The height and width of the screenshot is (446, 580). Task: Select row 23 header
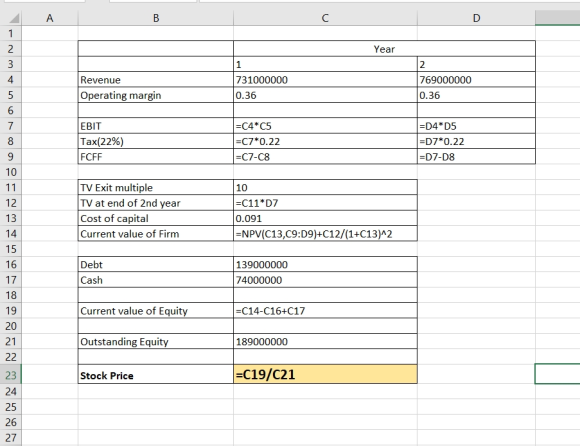(11, 375)
